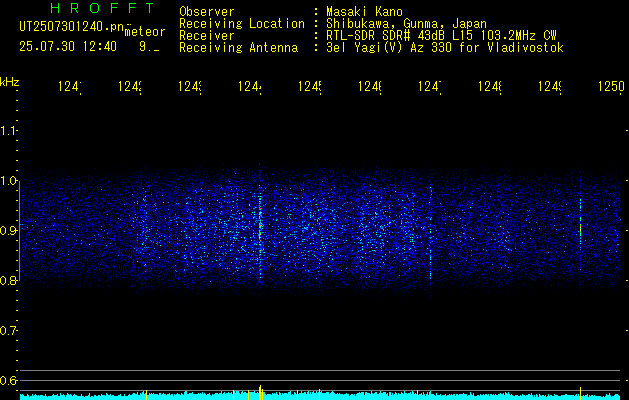Click the 1.1 frequency axis label

click(x=8, y=131)
